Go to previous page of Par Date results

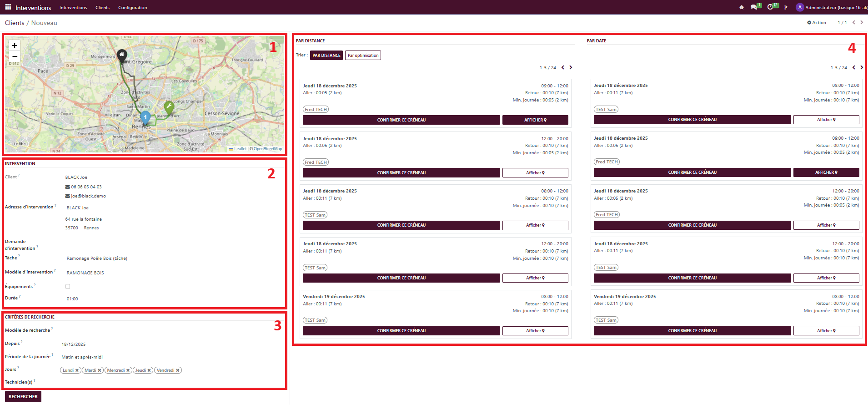[x=853, y=67]
